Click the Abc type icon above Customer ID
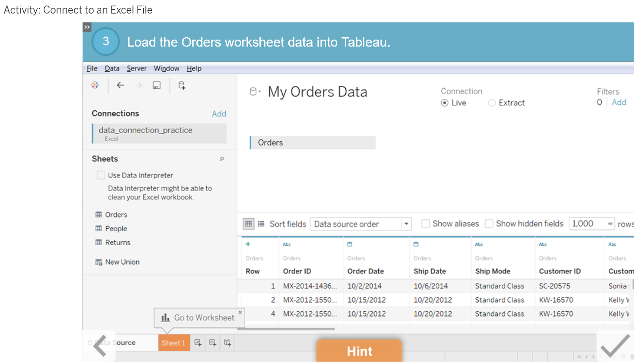This screenshot has height=364, width=634. [543, 244]
